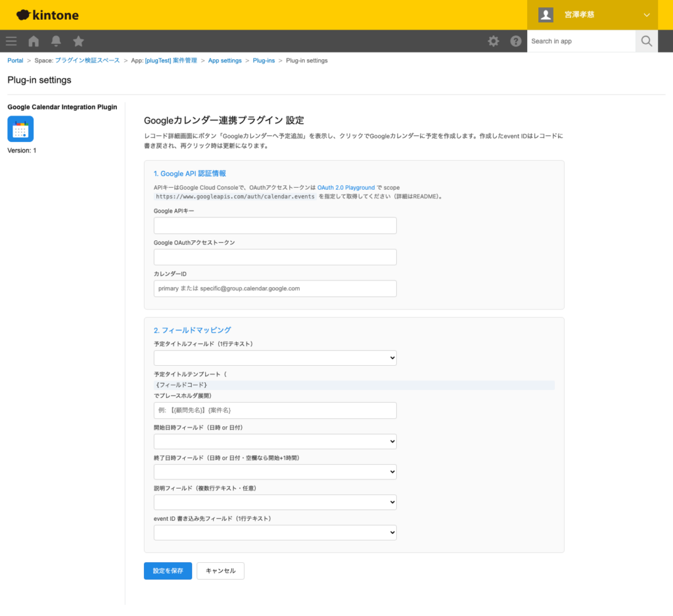
Task: Click the help question mark icon
Action: point(516,41)
